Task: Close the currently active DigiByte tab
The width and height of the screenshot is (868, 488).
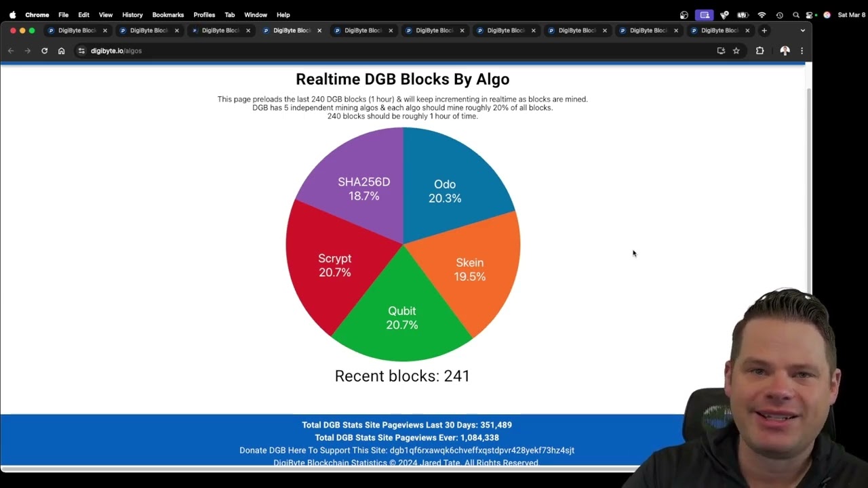Action: (319, 30)
